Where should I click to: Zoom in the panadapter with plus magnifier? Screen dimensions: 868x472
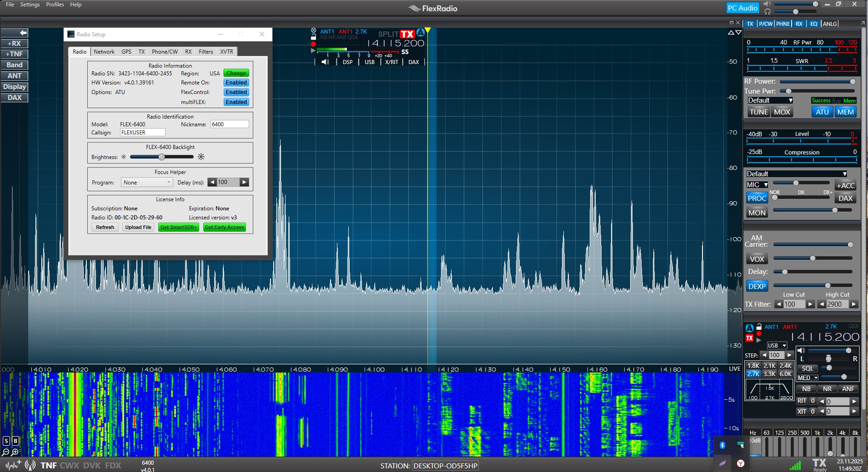coord(15,452)
